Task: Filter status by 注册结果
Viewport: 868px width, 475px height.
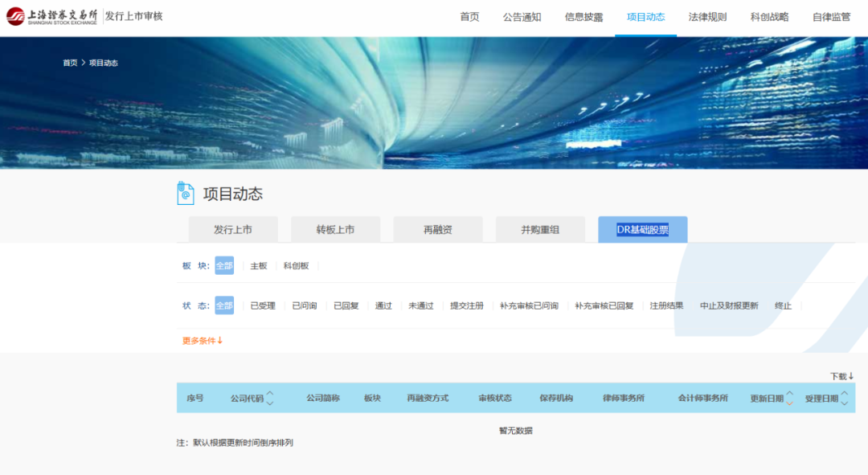Action: tap(666, 305)
